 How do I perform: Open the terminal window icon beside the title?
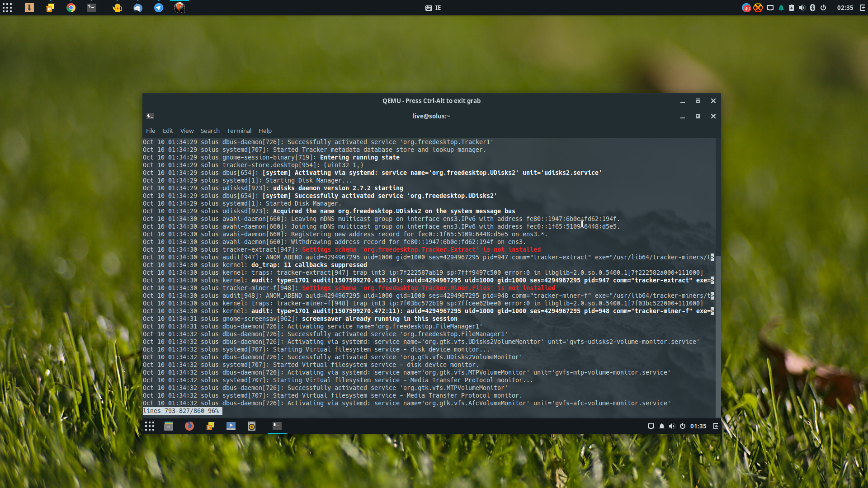click(x=150, y=116)
